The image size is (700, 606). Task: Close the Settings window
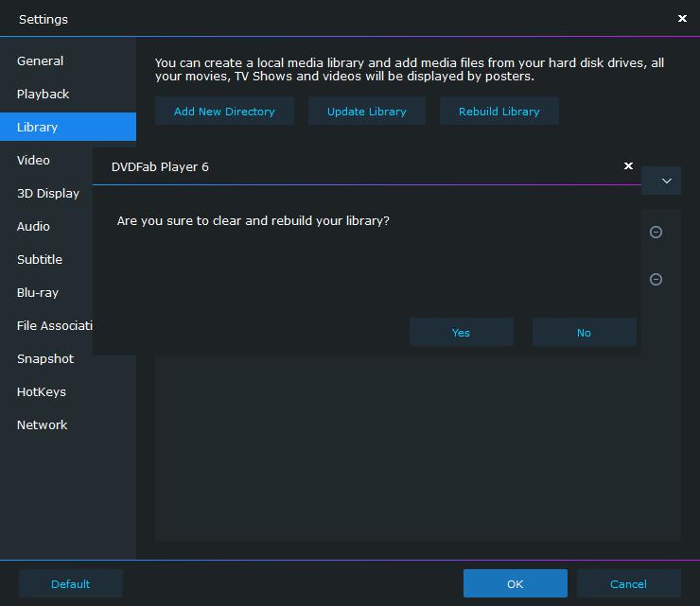click(x=682, y=18)
